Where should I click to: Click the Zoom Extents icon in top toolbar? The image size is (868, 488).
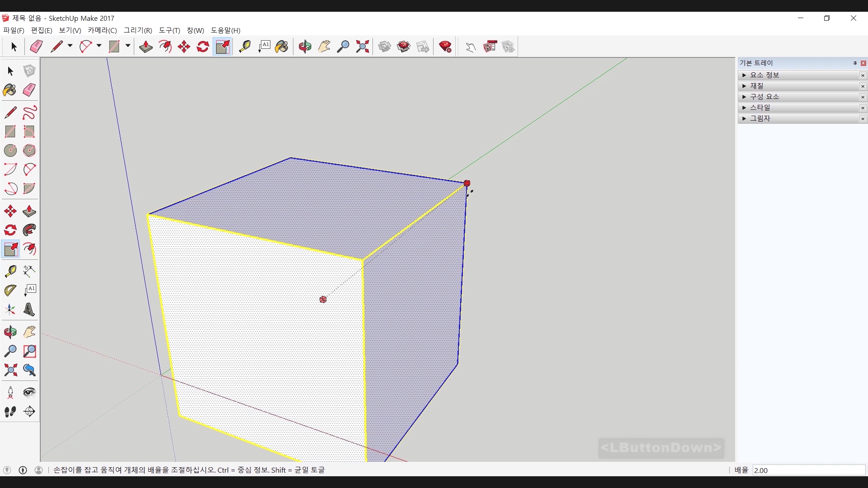pos(362,47)
